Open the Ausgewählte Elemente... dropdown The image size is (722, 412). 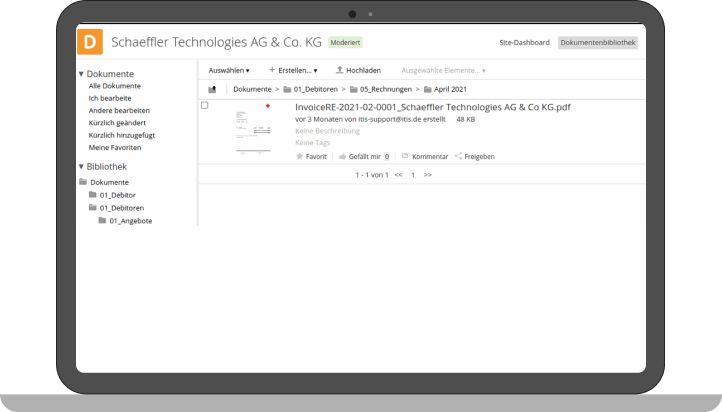[443, 70]
